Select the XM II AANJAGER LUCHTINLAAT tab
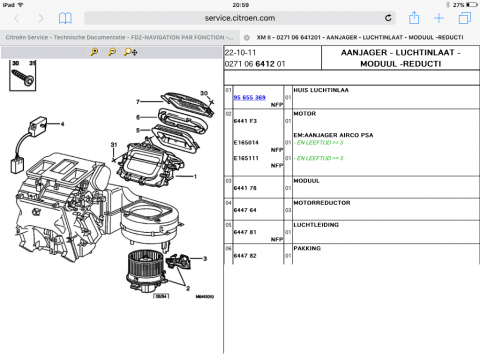 360,37
